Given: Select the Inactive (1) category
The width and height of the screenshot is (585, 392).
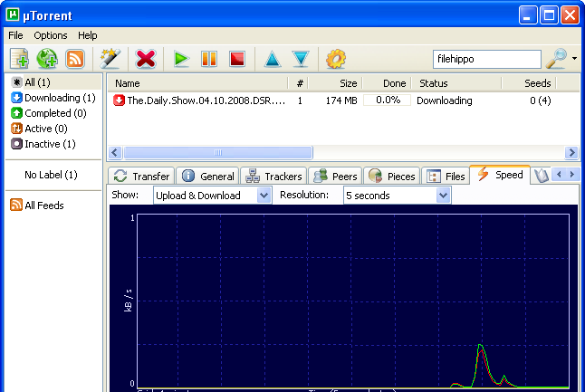Looking at the screenshot, I should click(43, 144).
